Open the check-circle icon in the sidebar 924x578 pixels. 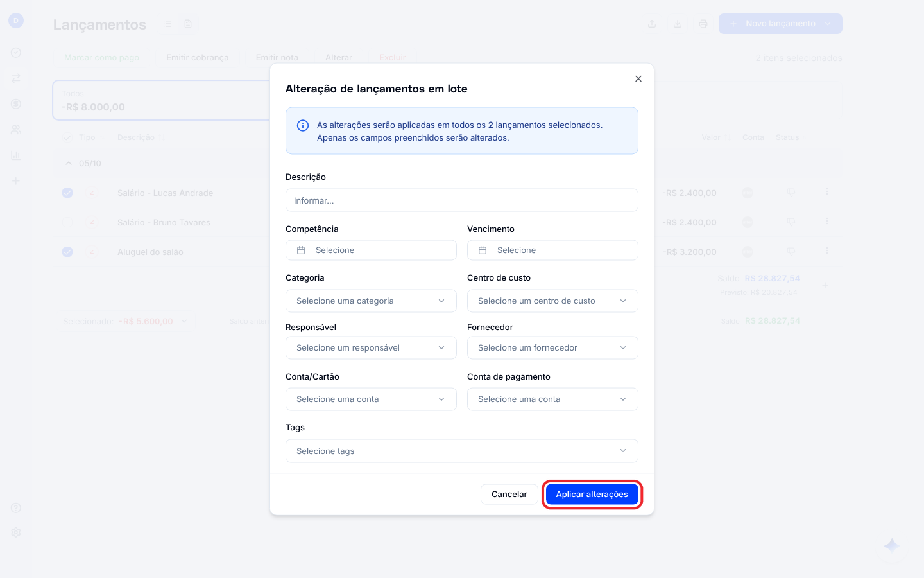[16, 53]
